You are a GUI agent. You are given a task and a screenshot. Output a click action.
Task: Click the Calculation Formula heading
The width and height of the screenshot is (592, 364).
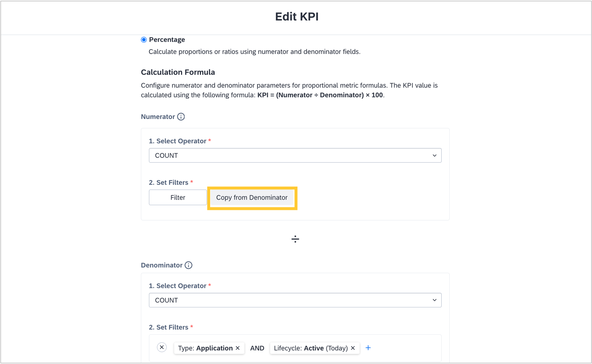pyautogui.click(x=178, y=72)
